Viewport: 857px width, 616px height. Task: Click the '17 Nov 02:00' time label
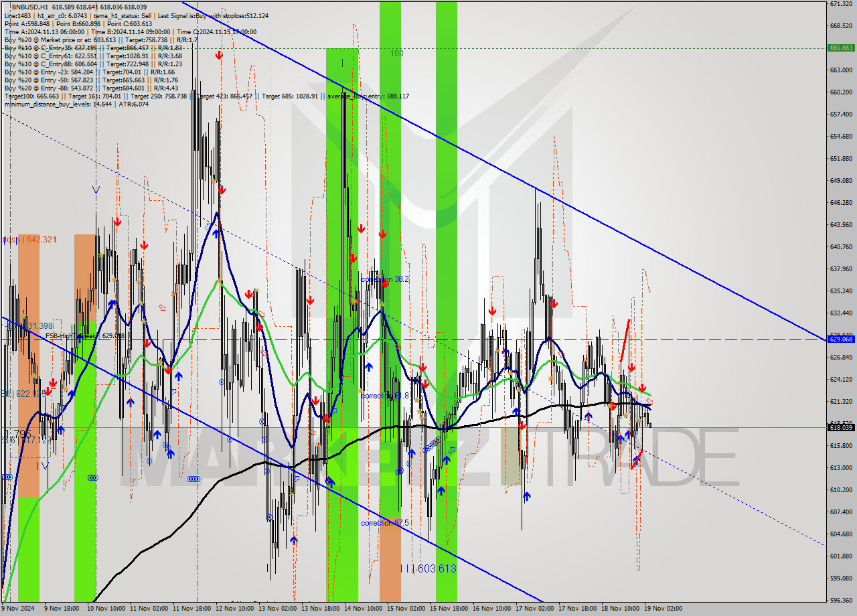coord(534,609)
